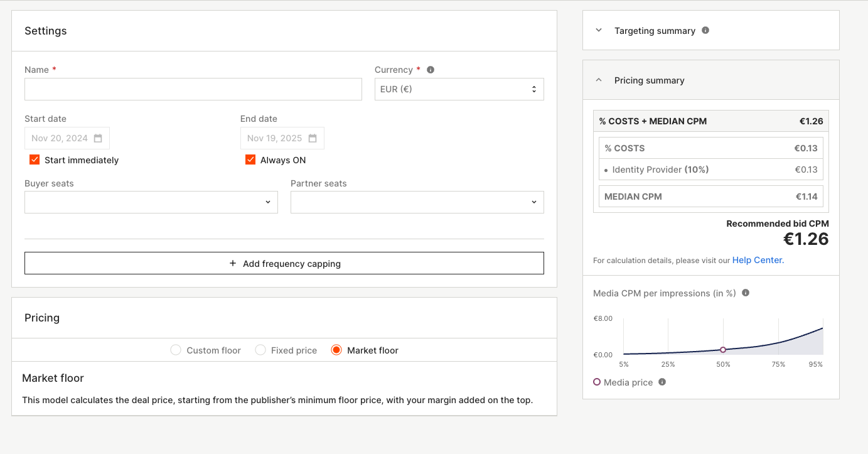Open the End date calendar icon

(x=313, y=138)
